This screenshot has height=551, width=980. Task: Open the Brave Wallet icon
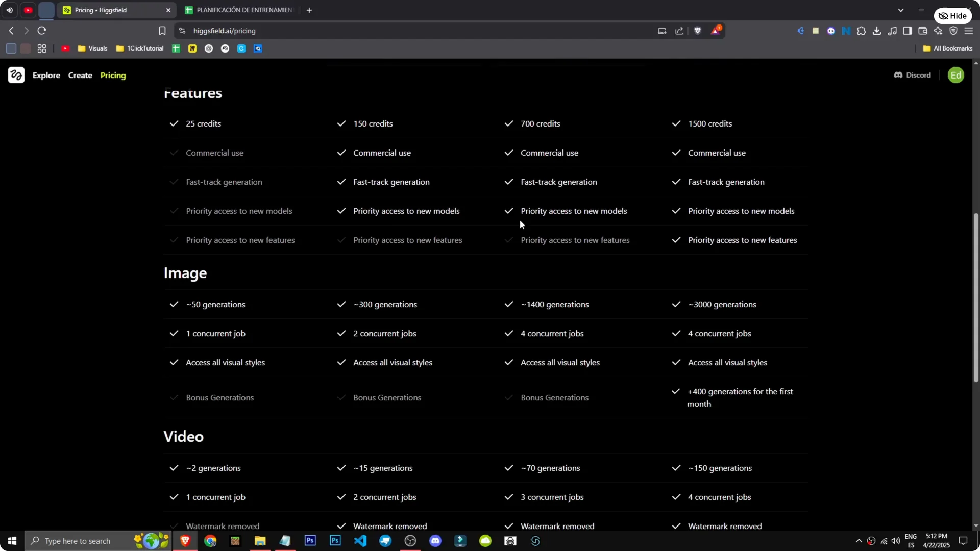click(923, 31)
